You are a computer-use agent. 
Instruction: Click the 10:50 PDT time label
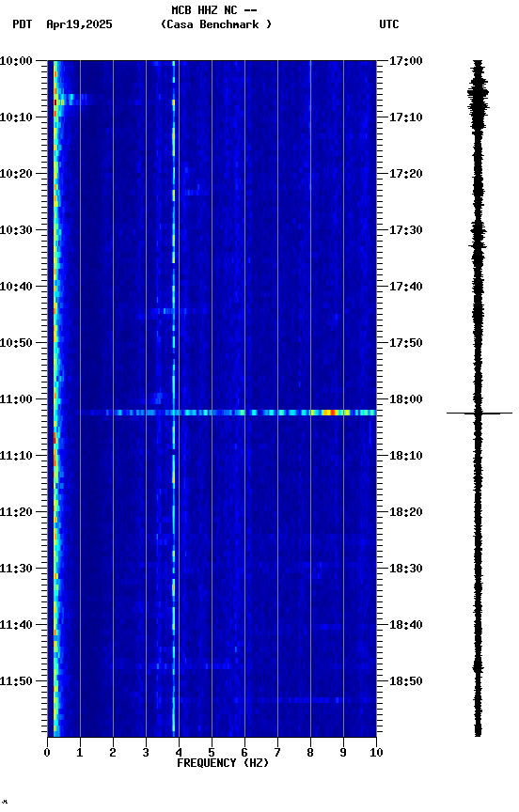16,343
